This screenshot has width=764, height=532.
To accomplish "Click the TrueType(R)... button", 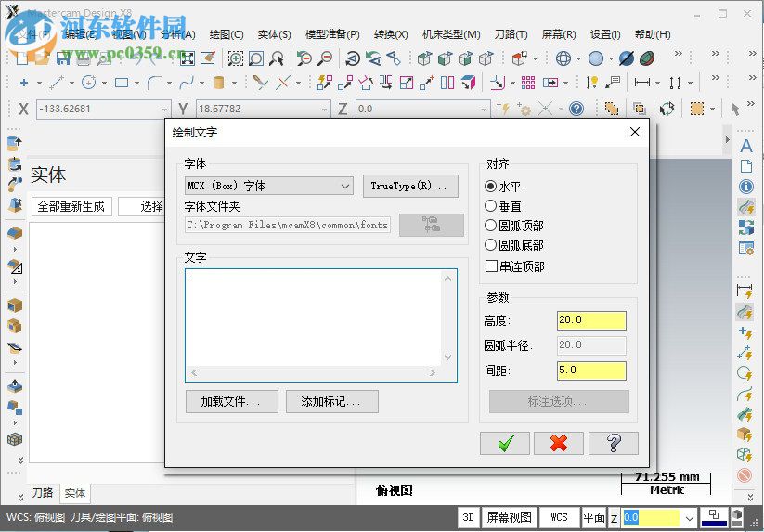I will tap(410, 186).
